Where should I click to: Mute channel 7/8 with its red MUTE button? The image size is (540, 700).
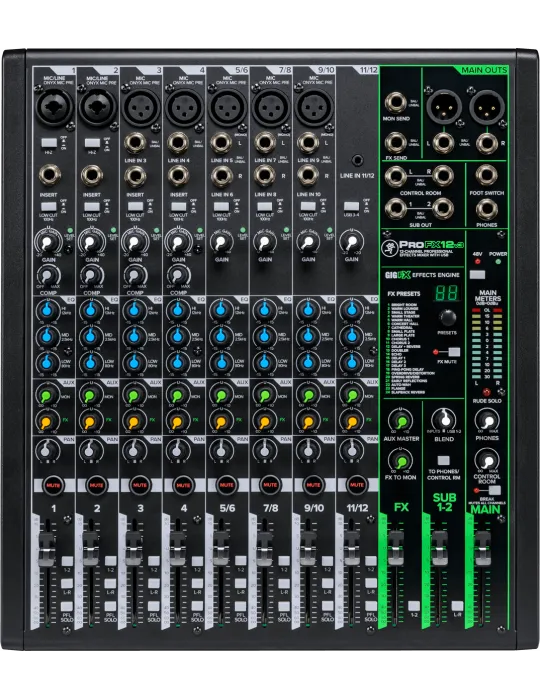(270, 485)
